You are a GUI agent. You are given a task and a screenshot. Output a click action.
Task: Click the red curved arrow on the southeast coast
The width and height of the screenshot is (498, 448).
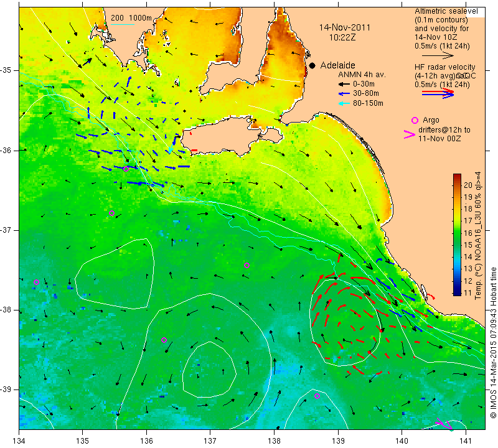tap(431, 296)
